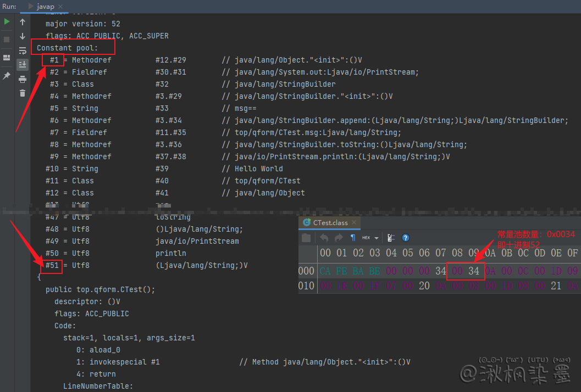Viewport: 581px width, 392px height.
Task: Rerun javap with the green play button
Action: point(7,21)
